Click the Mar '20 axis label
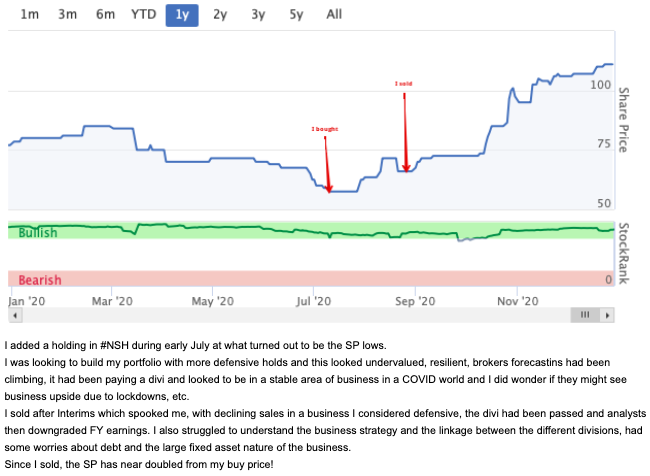The image size is (650, 476). click(x=112, y=301)
